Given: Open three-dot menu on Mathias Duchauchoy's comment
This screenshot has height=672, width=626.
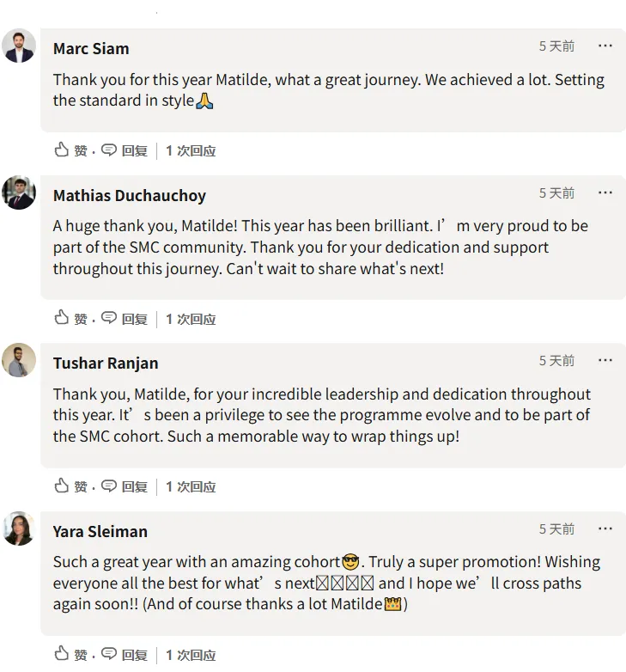Looking at the screenshot, I should click(x=605, y=193).
